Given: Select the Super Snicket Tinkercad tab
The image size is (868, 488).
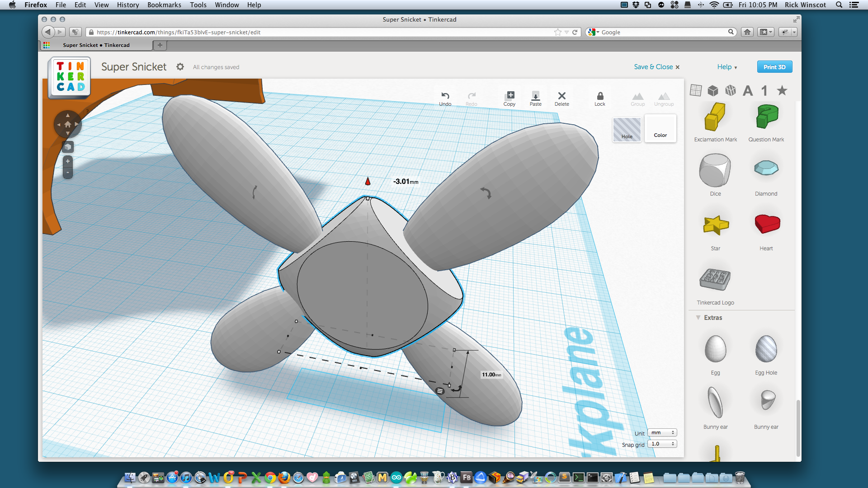Looking at the screenshot, I should click(96, 45).
